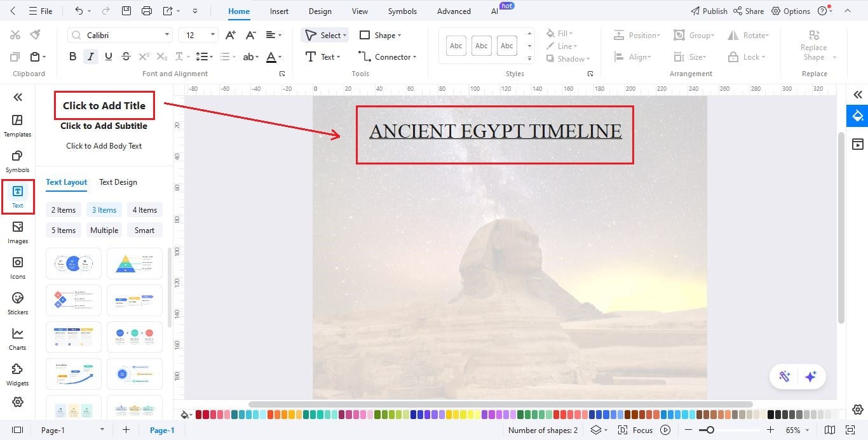Viewport: 868px width, 440px height.
Task: Switch to the Advanced ribbon tab
Action: (453, 11)
